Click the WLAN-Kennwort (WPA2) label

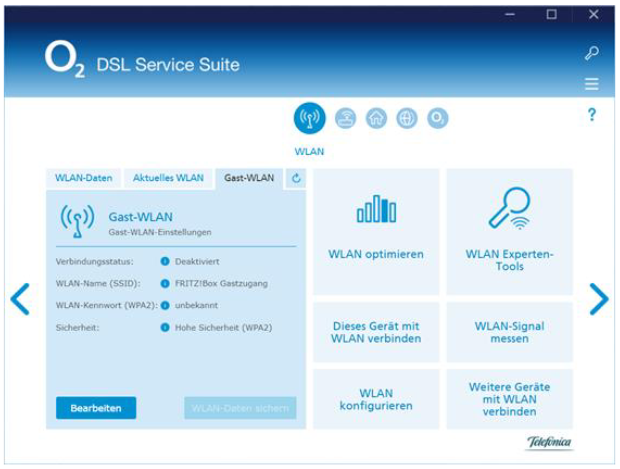107,305
